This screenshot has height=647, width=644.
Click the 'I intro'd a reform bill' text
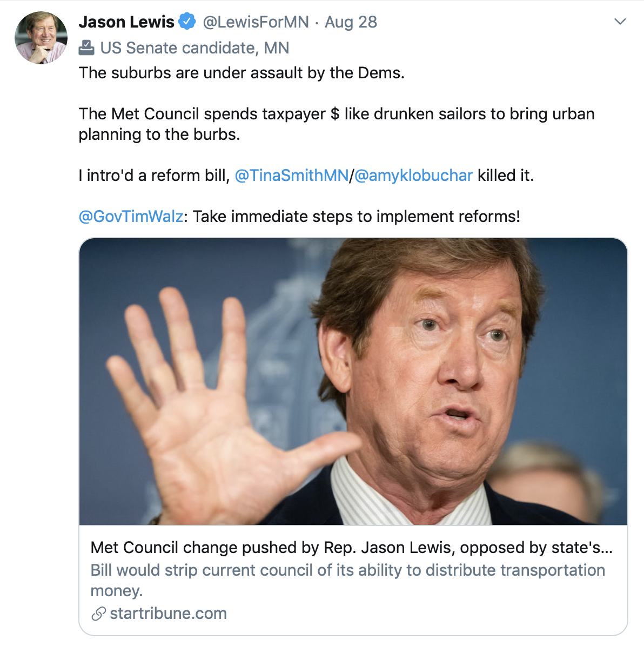coord(154,176)
